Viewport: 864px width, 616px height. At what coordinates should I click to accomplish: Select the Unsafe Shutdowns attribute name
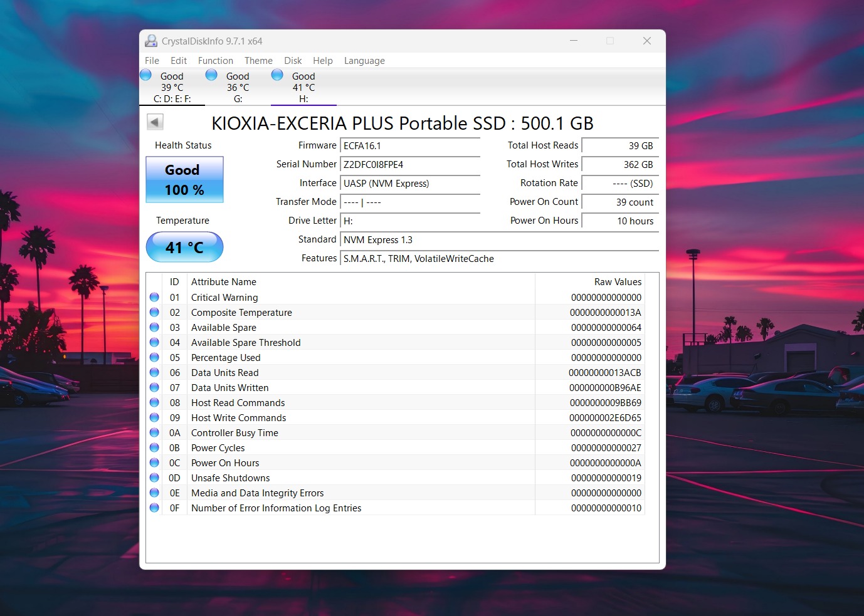coord(230,478)
